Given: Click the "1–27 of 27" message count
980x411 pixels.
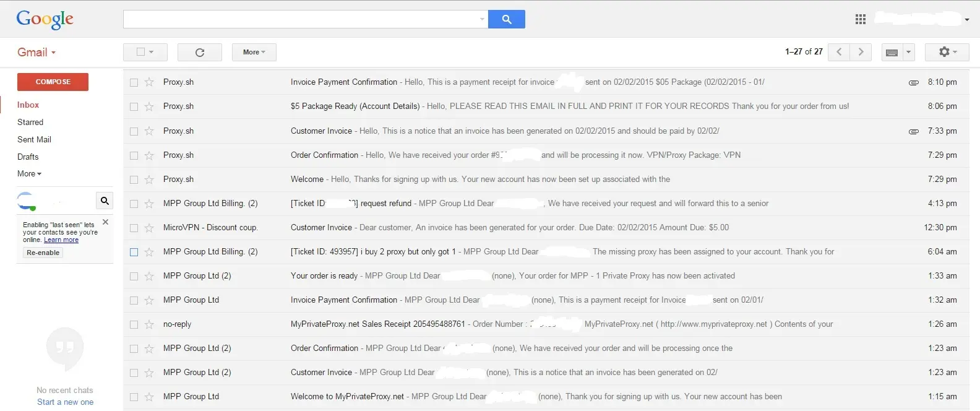Looking at the screenshot, I should [804, 52].
